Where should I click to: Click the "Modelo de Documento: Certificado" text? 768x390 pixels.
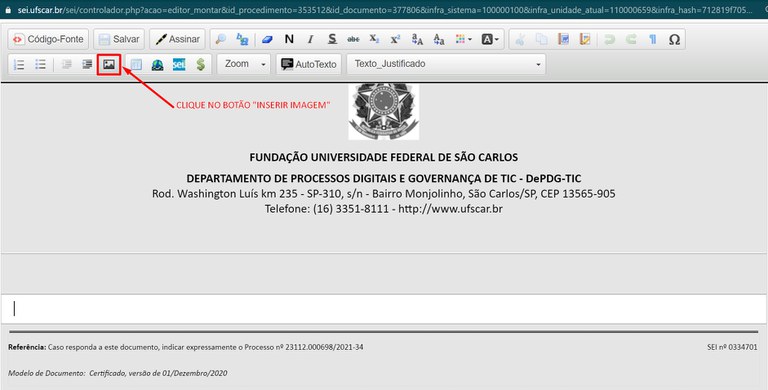pyautogui.click(x=118, y=373)
